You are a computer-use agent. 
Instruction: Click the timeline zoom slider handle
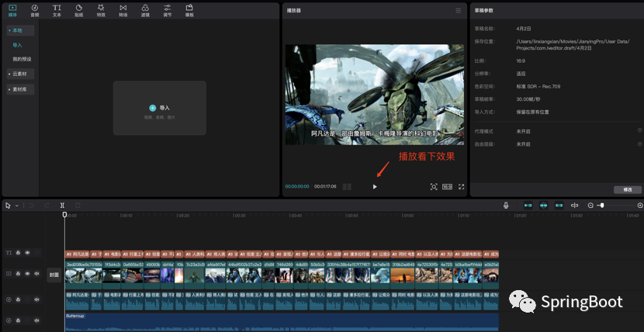point(602,206)
